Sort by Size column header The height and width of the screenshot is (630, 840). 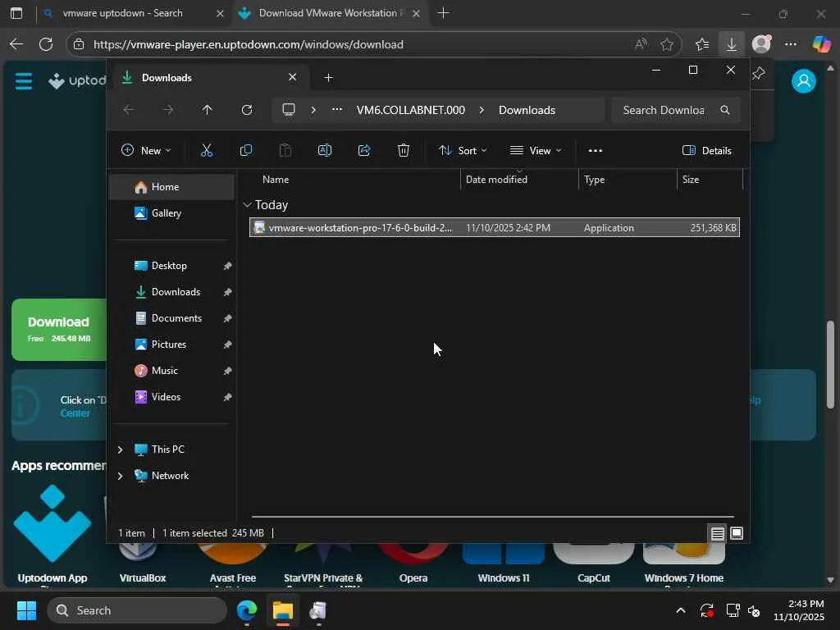point(710,180)
